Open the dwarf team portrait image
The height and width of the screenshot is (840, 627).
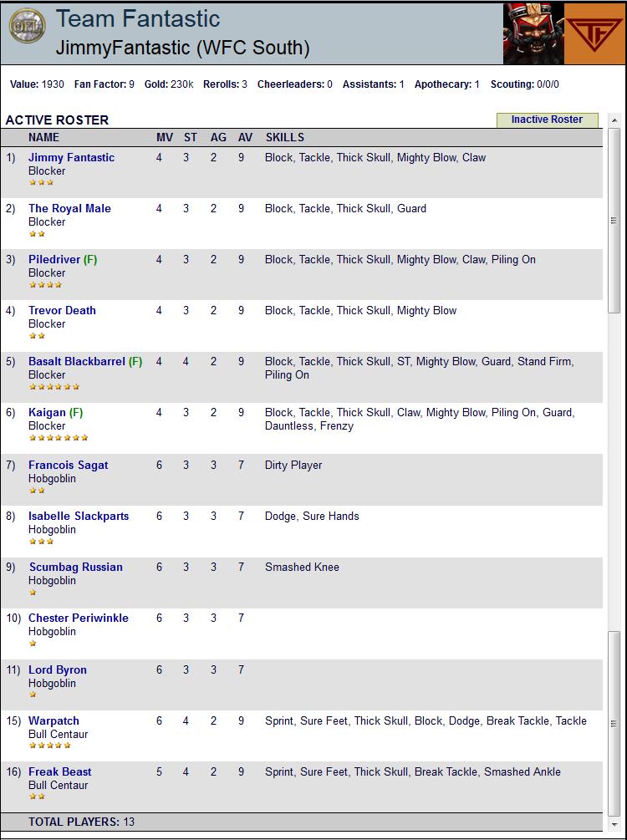tap(533, 33)
